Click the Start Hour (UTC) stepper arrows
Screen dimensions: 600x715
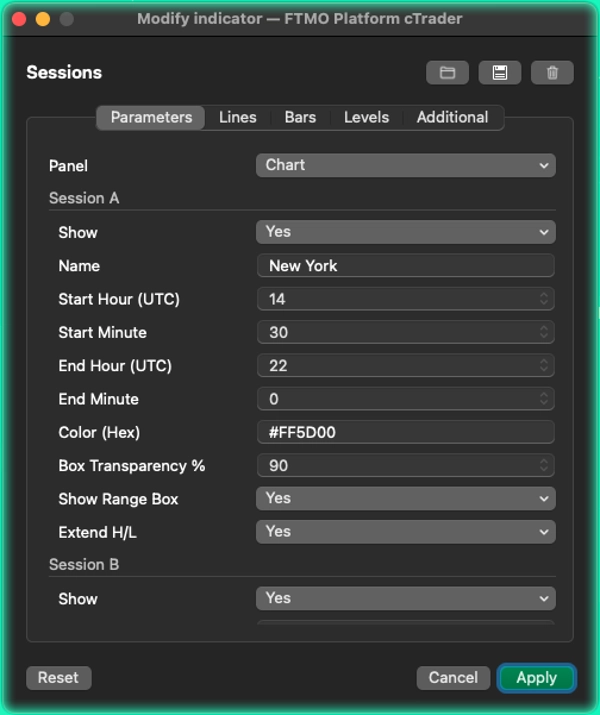(x=544, y=298)
